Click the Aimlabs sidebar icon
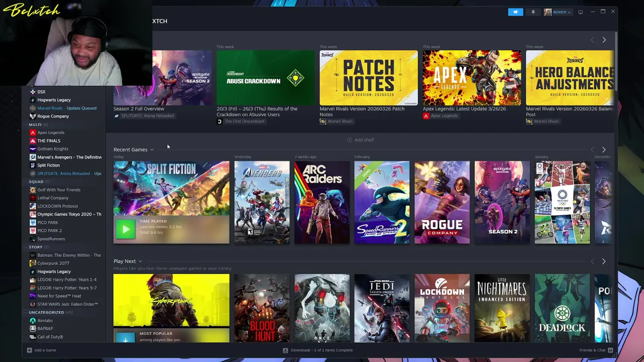Image resolution: width=644 pixels, height=362 pixels. pos(33,320)
